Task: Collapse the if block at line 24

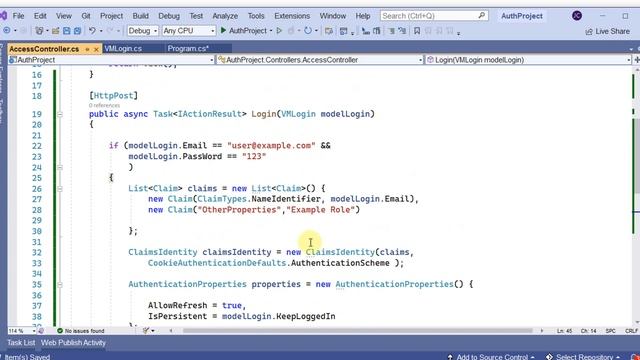Action: tap(60, 167)
